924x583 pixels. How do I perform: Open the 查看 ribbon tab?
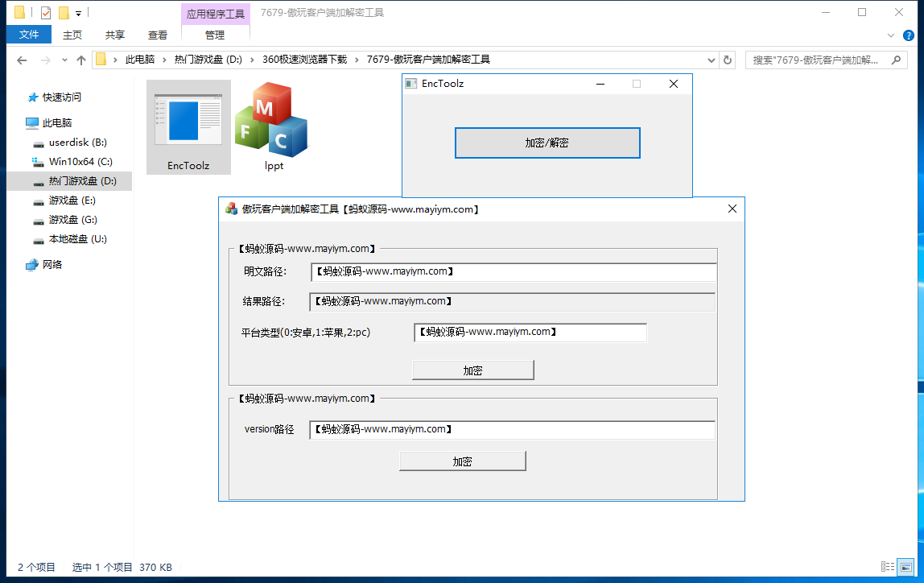pos(158,35)
